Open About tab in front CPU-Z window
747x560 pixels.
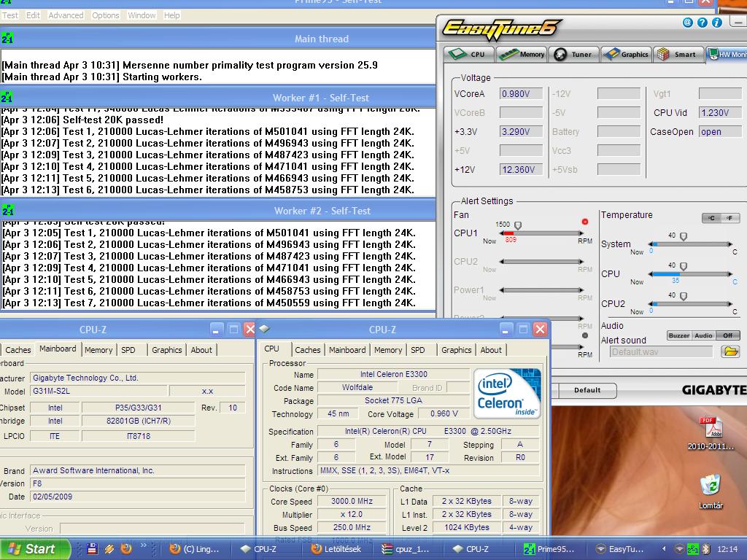[x=491, y=350]
